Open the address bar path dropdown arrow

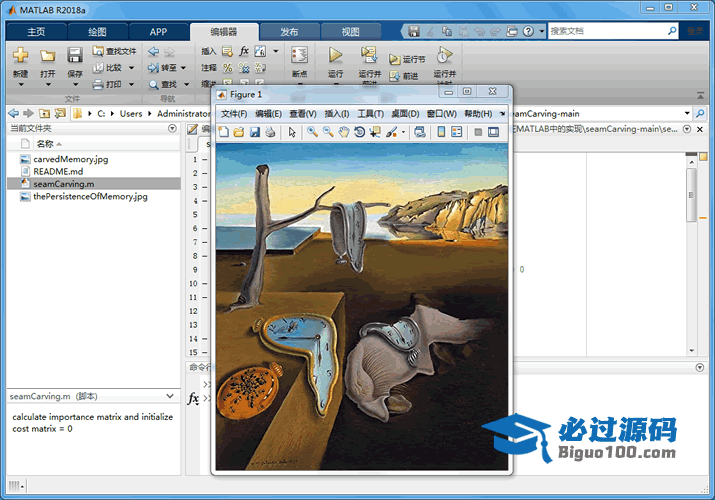tap(687, 113)
